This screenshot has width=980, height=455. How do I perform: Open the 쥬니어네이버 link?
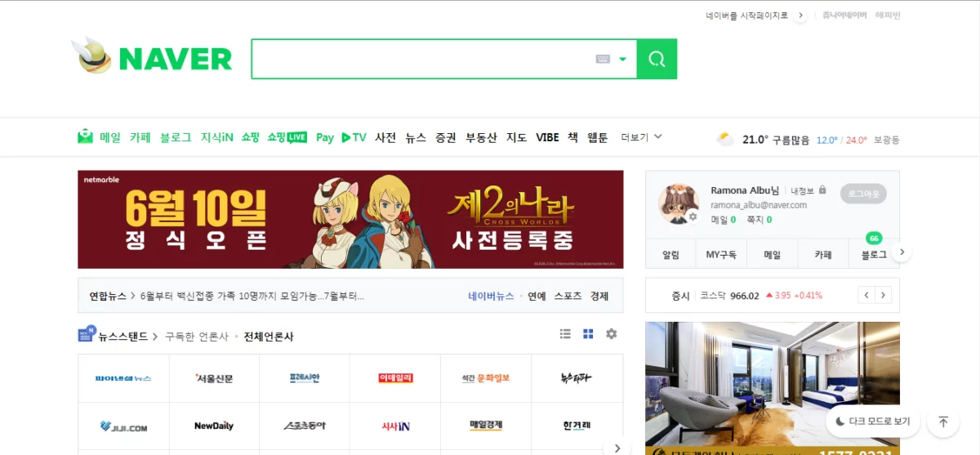(x=844, y=16)
